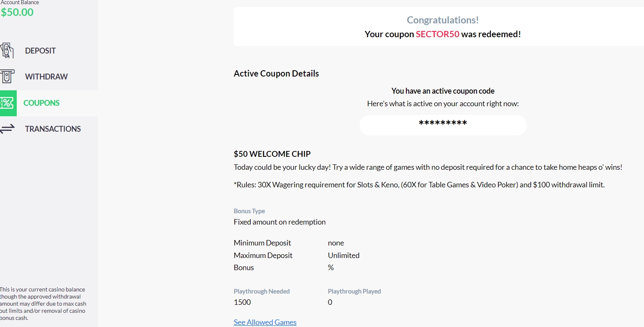Click the green Coupons percent icon

pyautogui.click(x=8, y=103)
